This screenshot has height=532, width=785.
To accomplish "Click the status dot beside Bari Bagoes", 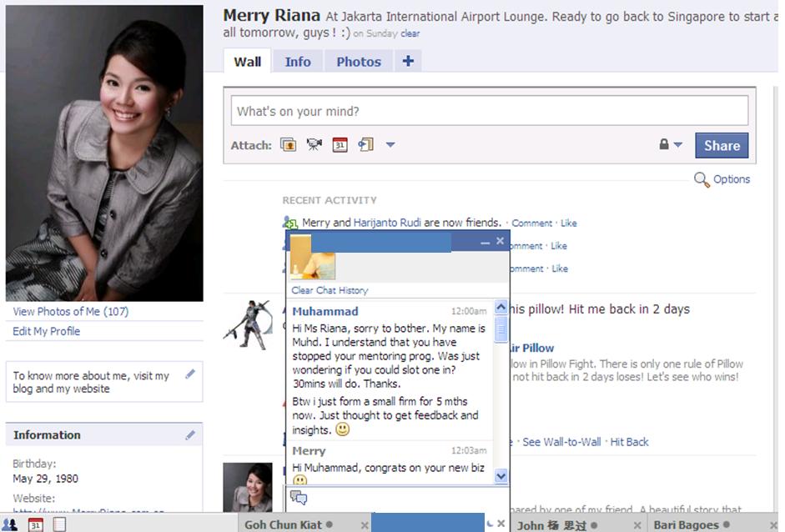I will pos(726,524).
